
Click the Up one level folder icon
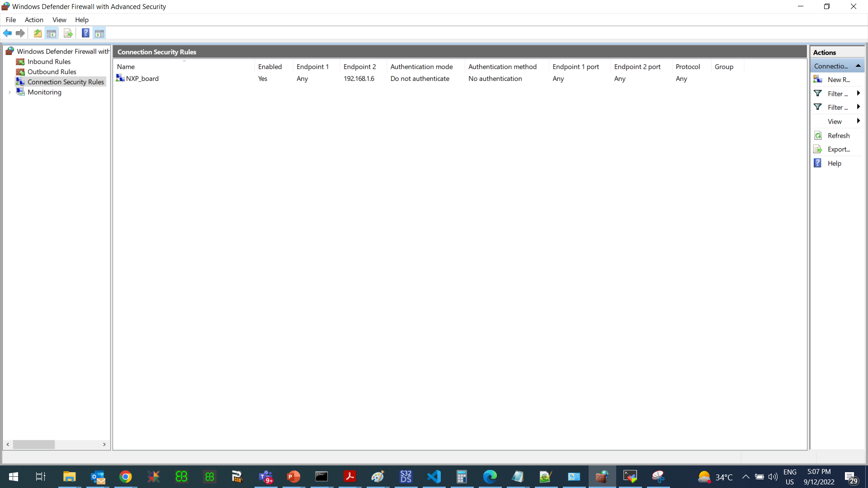tap(38, 33)
